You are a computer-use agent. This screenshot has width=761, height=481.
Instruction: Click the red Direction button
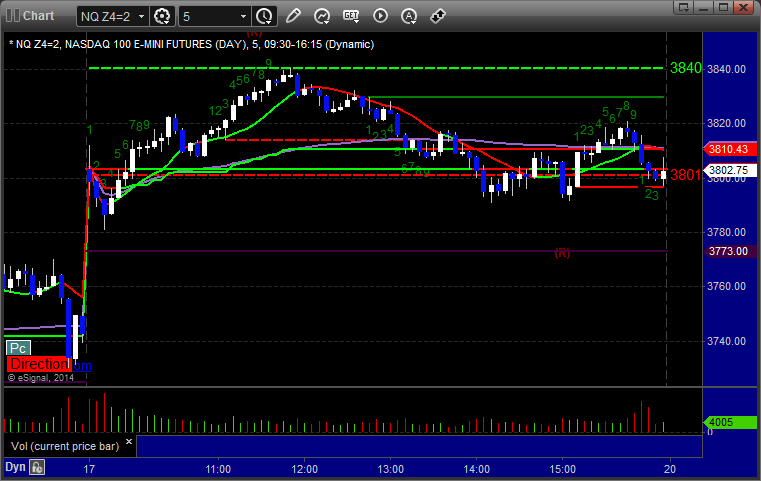(x=39, y=364)
